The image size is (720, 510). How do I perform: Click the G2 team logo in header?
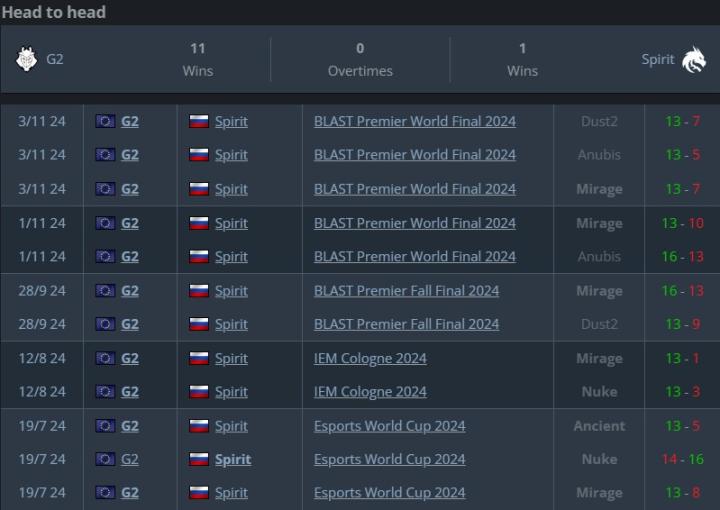pyautogui.click(x=26, y=60)
